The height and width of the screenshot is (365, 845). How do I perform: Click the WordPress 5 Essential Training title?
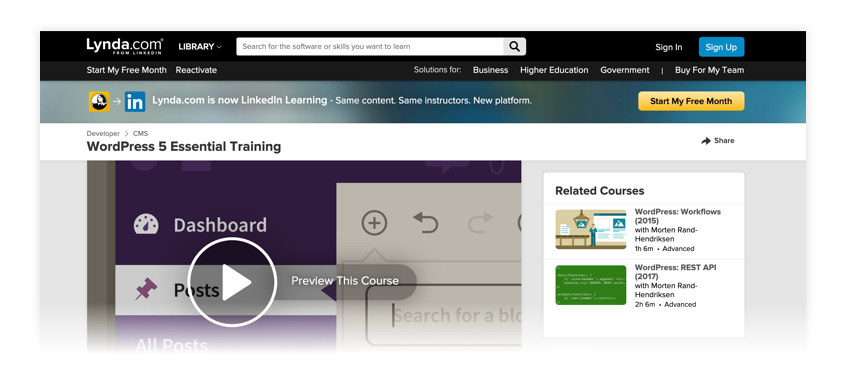[x=184, y=147]
